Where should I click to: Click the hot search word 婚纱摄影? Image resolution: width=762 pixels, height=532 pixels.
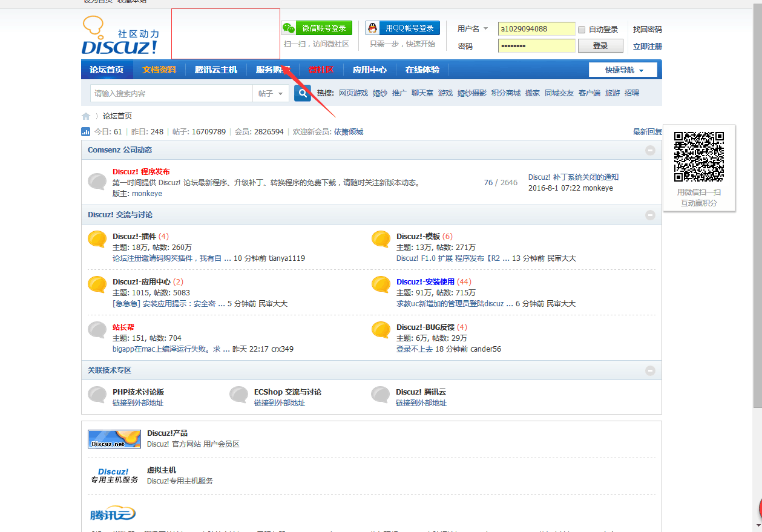(x=472, y=93)
